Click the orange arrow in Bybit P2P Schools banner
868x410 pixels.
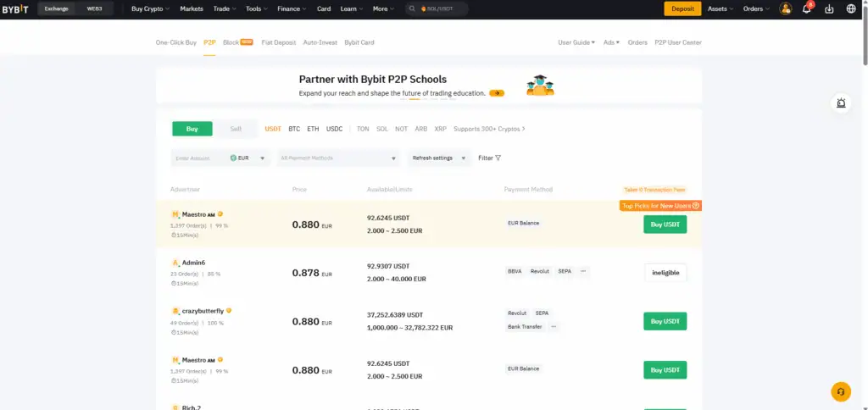pos(497,93)
